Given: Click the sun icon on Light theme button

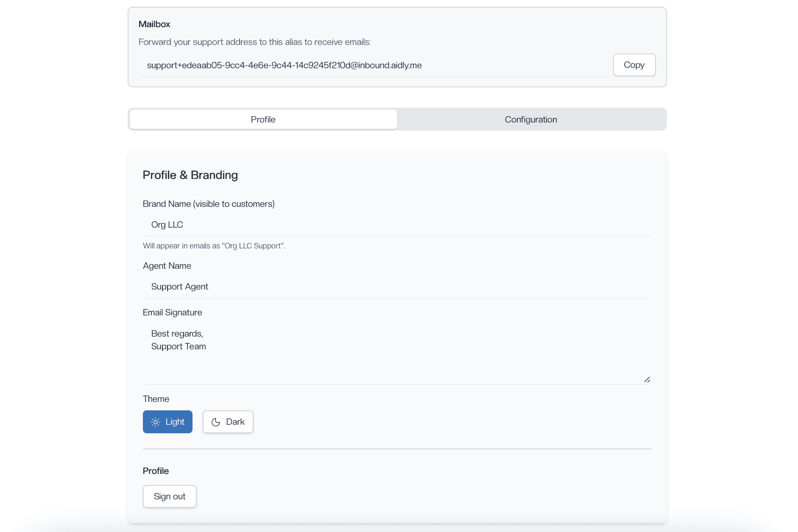Looking at the screenshot, I should pyautogui.click(x=155, y=421).
